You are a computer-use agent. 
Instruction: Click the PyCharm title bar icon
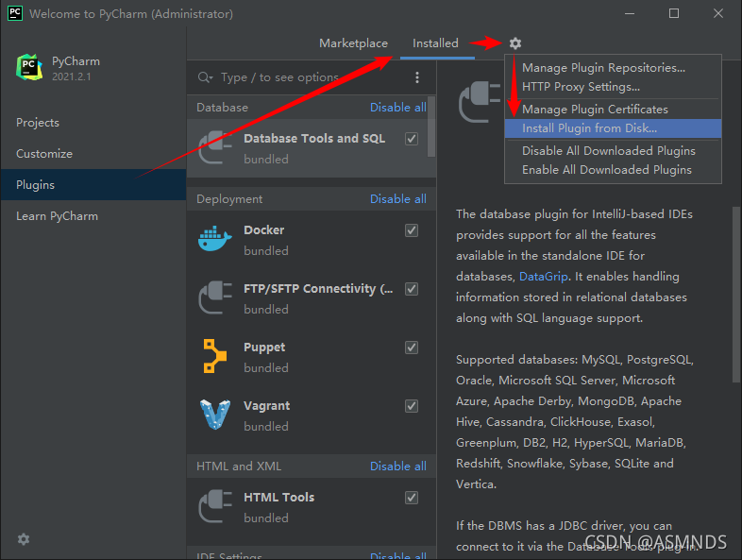tap(15, 13)
